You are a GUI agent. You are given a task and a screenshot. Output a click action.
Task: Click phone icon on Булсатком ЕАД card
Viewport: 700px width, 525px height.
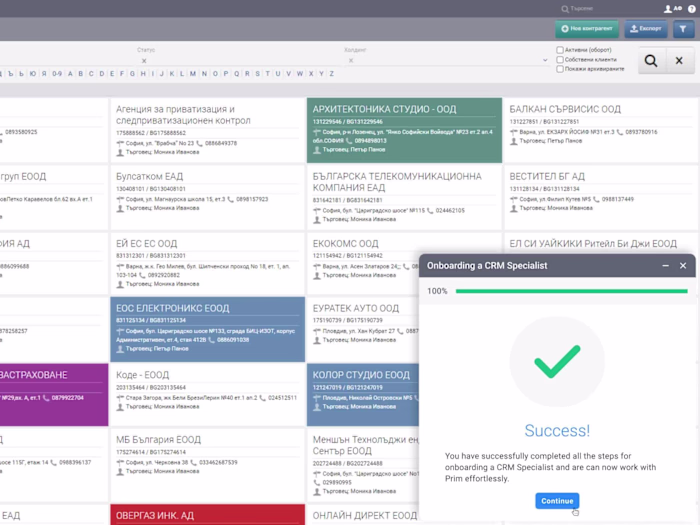pos(230,200)
